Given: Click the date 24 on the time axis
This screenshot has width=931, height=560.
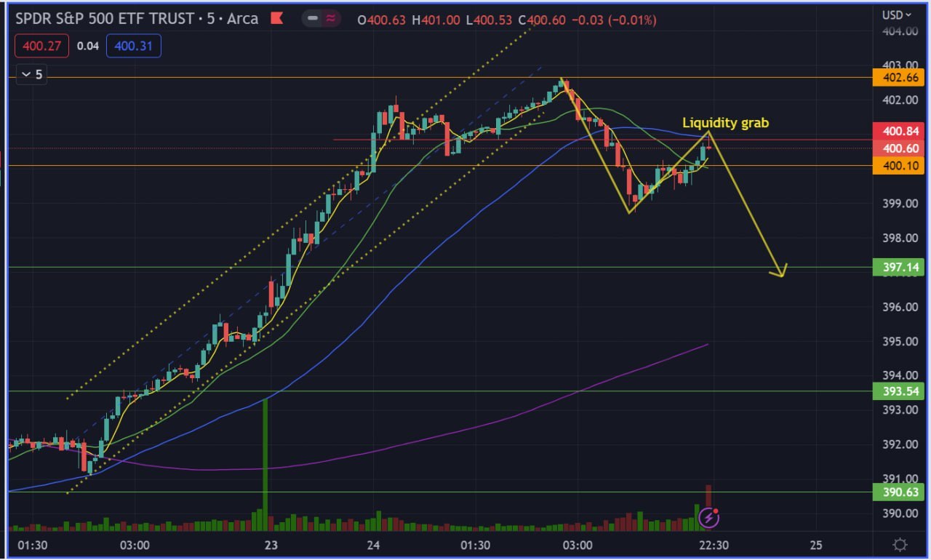Looking at the screenshot, I should tap(373, 545).
